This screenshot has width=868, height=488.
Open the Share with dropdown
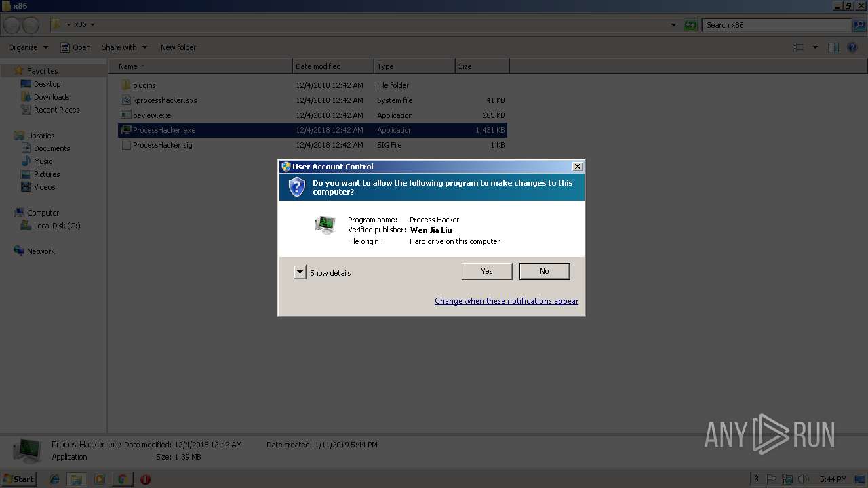tap(124, 47)
